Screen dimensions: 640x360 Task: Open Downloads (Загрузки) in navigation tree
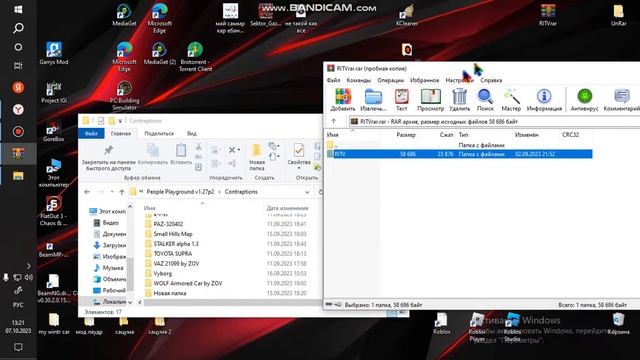click(x=110, y=245)
